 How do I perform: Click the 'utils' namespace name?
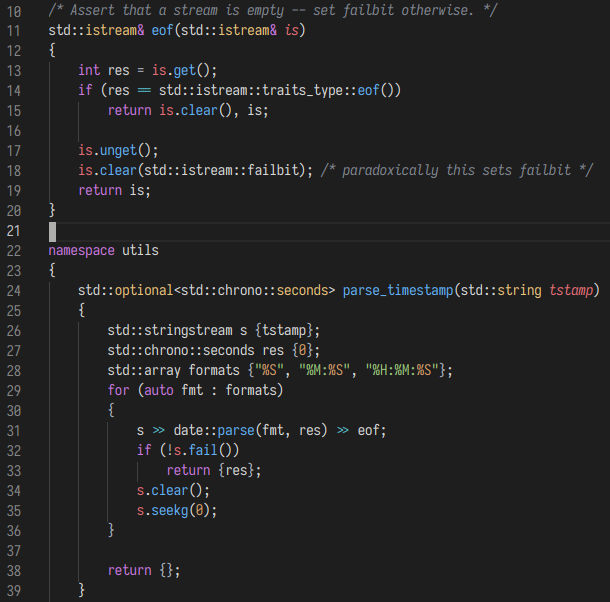(140, 251)
